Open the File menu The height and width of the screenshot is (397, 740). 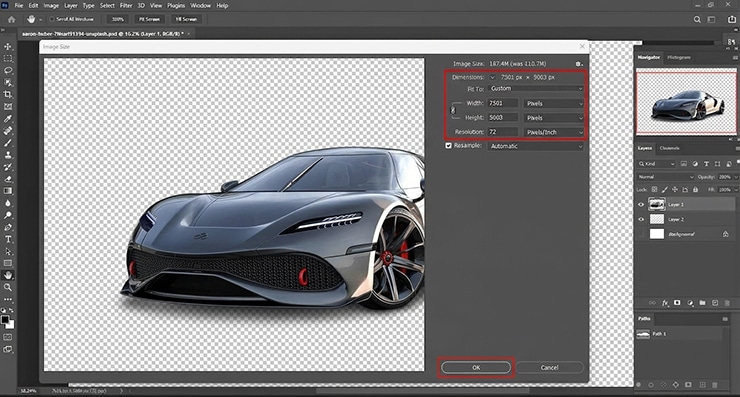pyautogui.click(x=19, y=6)
